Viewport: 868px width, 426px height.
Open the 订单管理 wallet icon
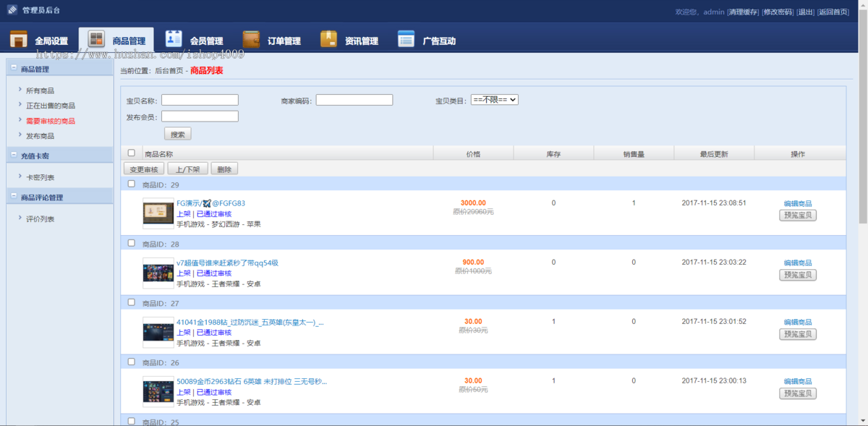pos(251,39)
